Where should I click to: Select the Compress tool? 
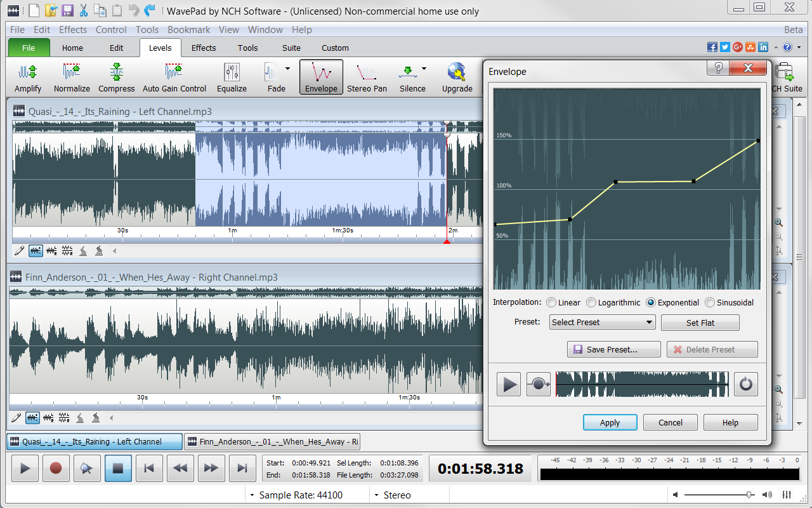coord(116,76)
